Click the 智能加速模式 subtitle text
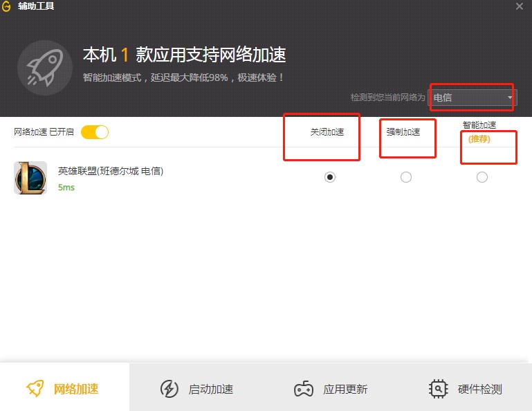The width and height of the screenshot is (532, 411). pyautogui.click(x=183, y=77)
